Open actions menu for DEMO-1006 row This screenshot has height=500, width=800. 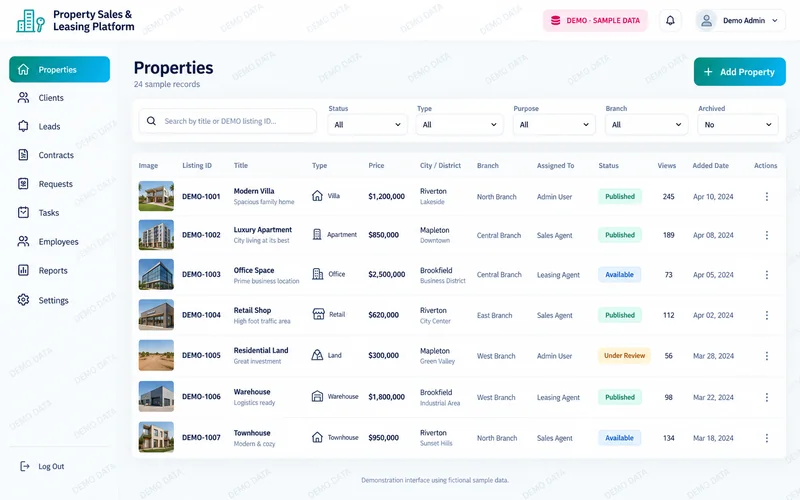coord(766,397)
